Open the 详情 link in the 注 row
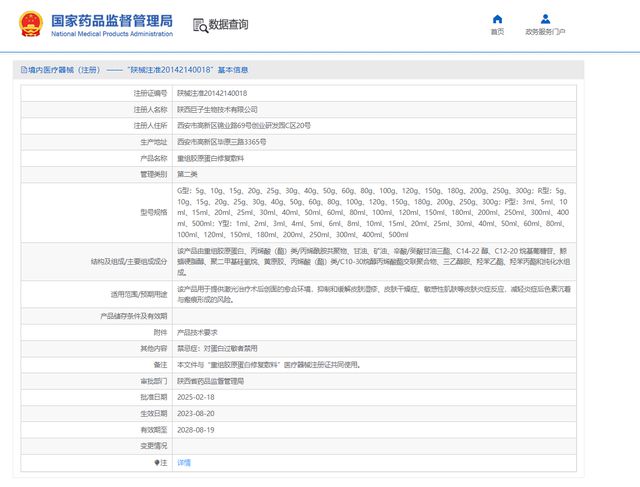640x487 pixels. [x=184, y=463]
